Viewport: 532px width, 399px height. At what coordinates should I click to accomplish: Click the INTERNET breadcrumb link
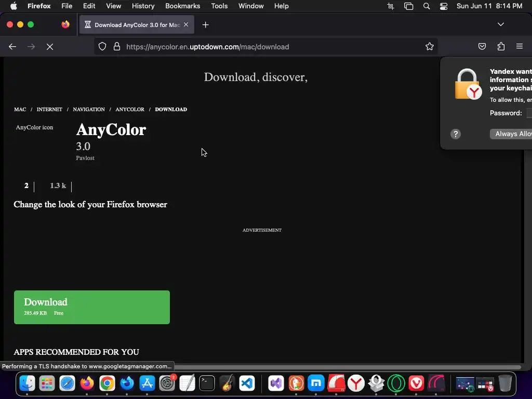coord(49,109)
